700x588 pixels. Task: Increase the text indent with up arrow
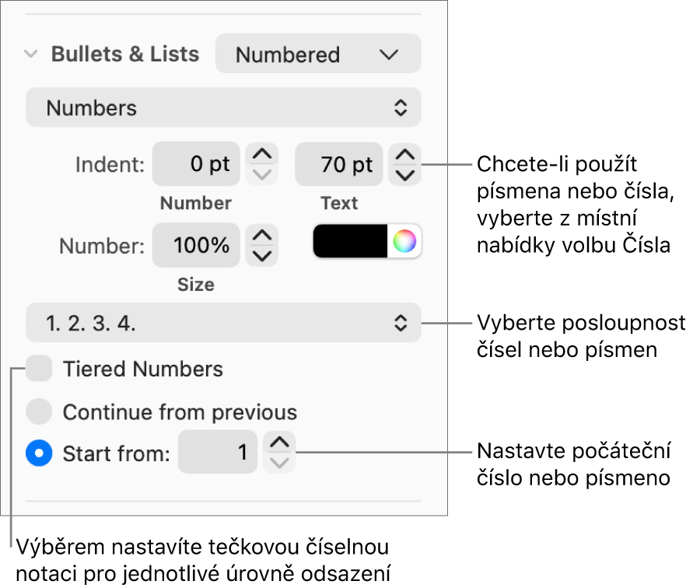click(x=405, y=155)
